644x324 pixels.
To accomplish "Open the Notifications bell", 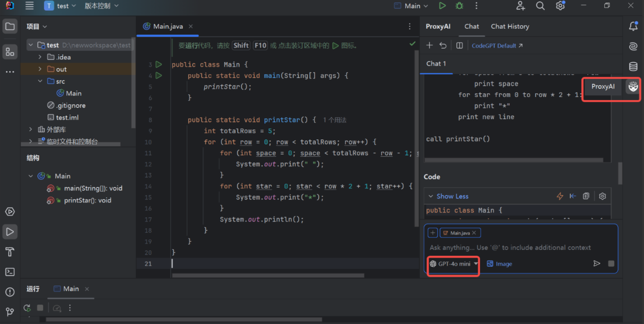I will 634,27.
